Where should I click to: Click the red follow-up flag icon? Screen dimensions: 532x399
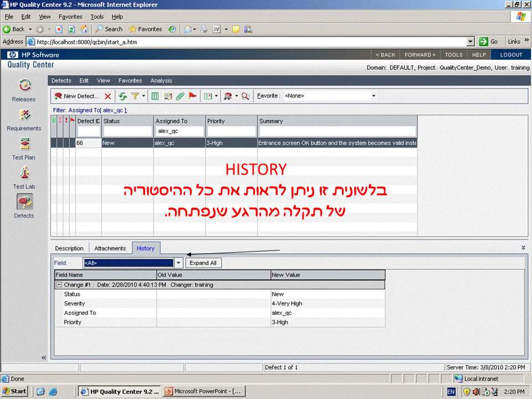pyautogui.click(x=193, y=96)
